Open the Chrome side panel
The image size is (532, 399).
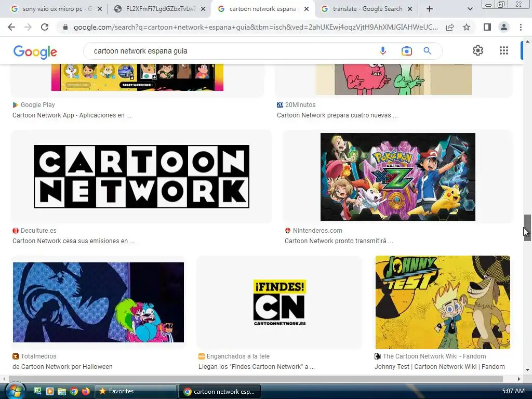(x=487, y=27)
